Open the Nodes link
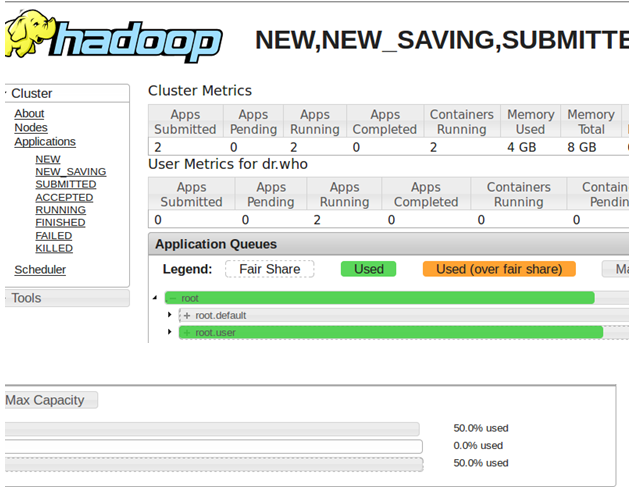The image size is (635, 493). [31, 128]
